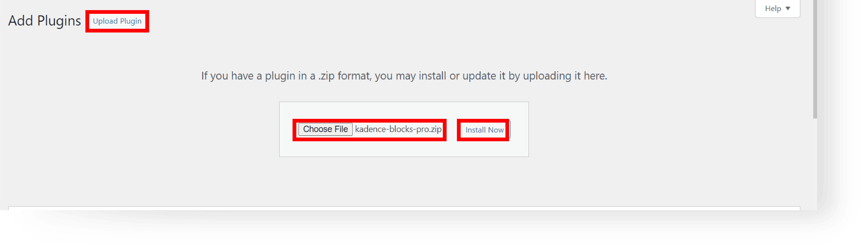Click the Upload Plugin button
This screenshot has height=247, width=868.
[117, 21]
